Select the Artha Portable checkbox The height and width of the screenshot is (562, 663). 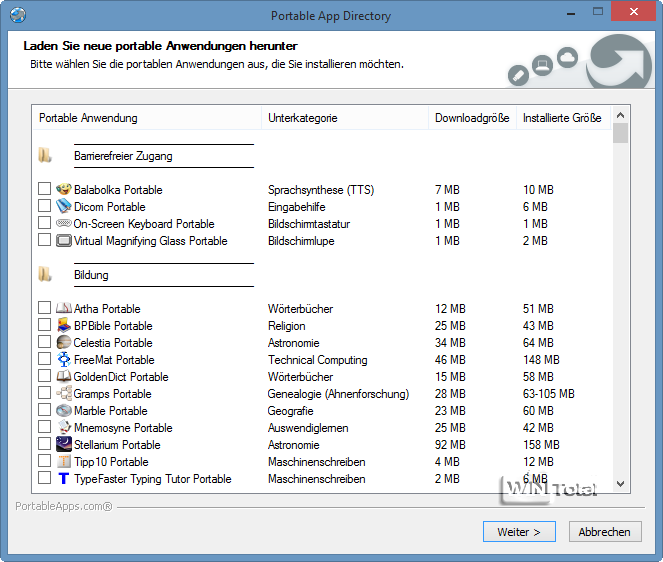click(44, 307)
